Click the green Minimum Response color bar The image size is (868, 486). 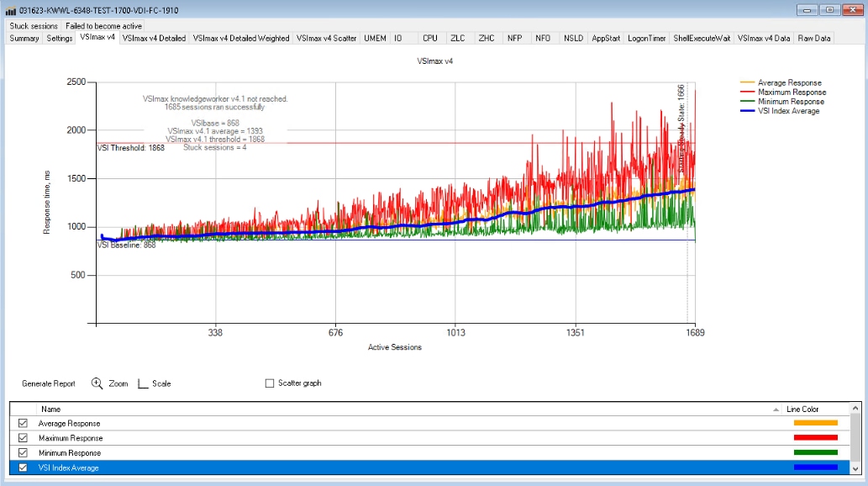817,452
